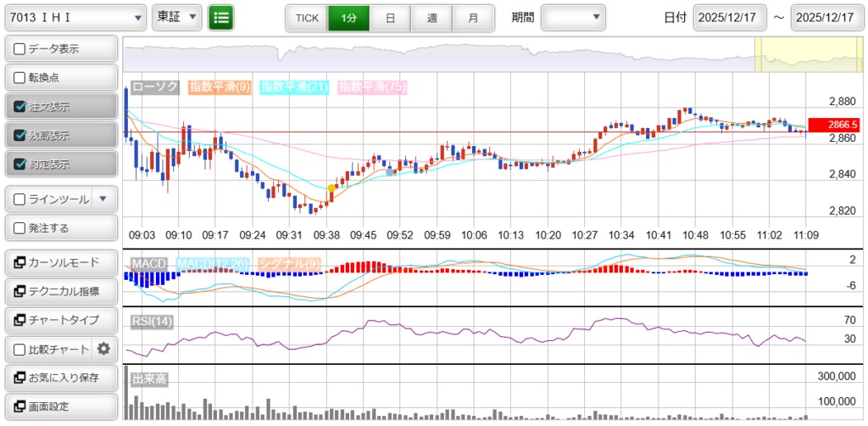The height and width of the screenshot is (426, 868).
Task: Click the green list icon button
Action: click(x=221, y=17)
